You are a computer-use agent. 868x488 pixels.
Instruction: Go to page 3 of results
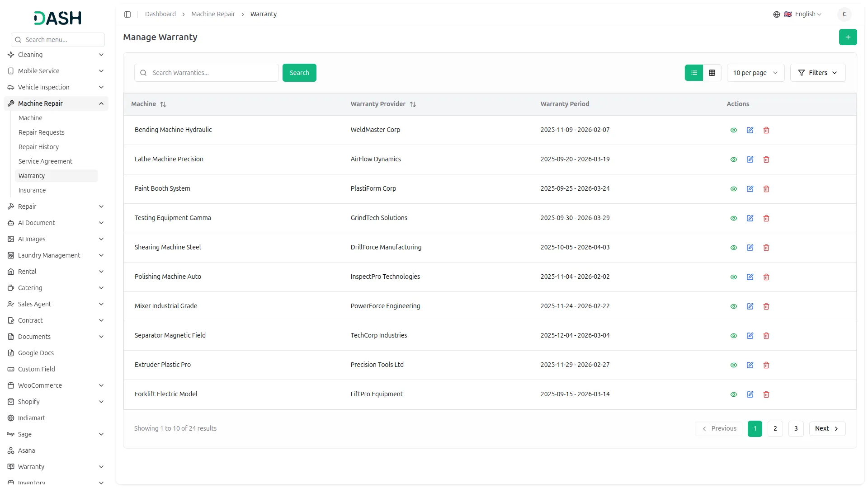tap(796, 428)
